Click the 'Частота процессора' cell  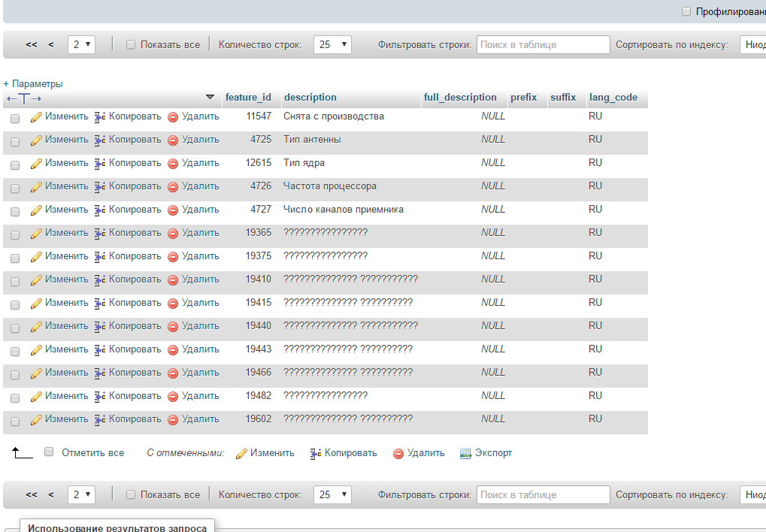(330, 186)
